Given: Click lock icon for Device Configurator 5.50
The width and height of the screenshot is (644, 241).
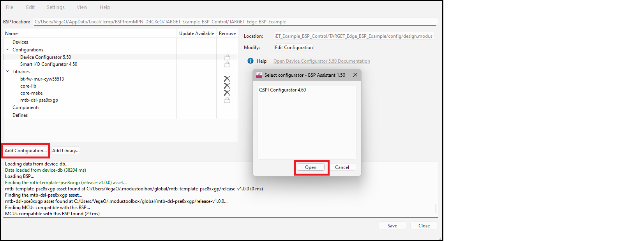Looking at the screenshot, I should (227, 57).
